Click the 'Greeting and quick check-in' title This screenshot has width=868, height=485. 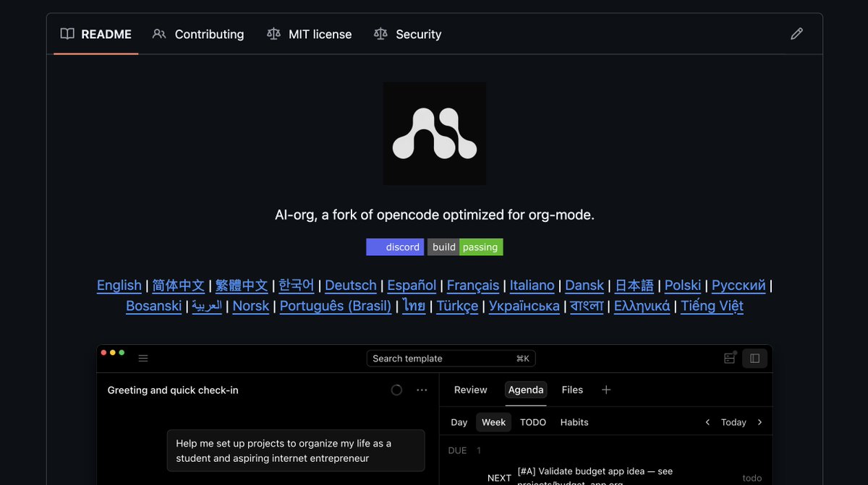[x=173, y=390]
